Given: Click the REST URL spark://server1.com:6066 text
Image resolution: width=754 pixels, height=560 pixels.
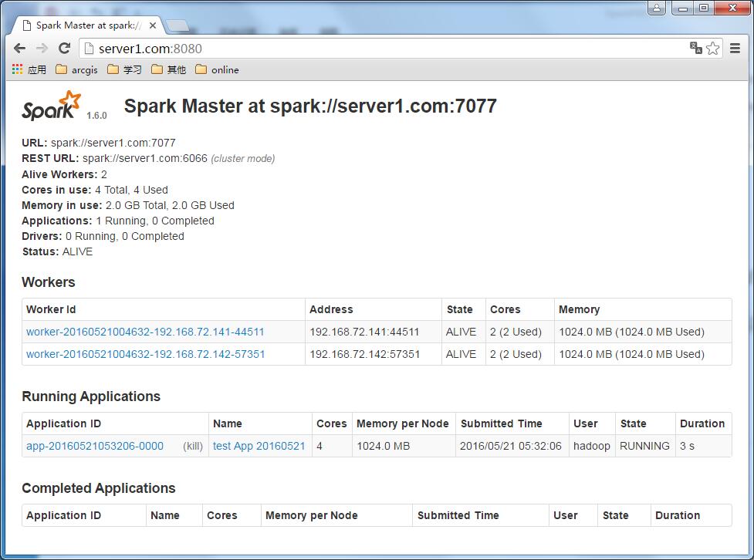Looking at the screenshot, I should 145,159.
